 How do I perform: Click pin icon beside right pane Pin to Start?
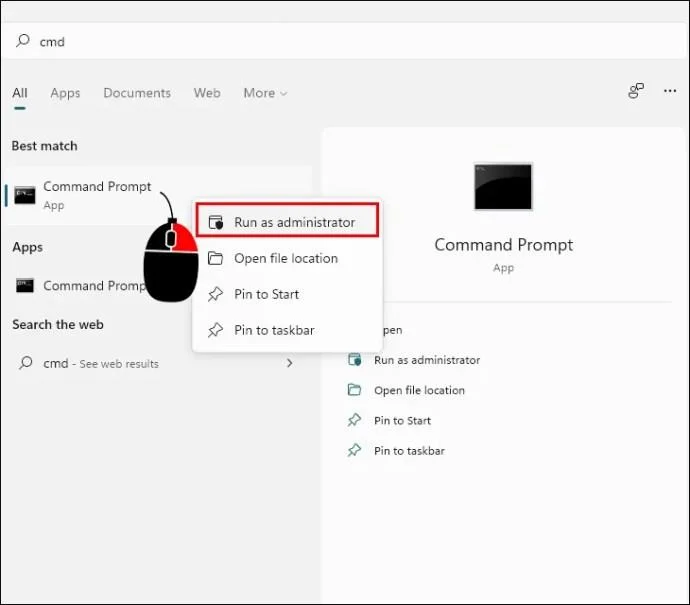[x=354, y=420]
